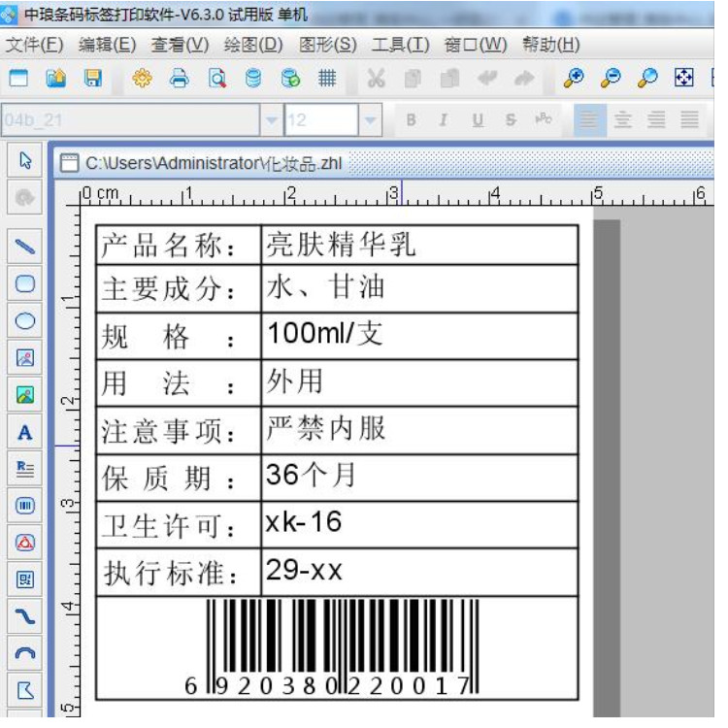The image size is (728, 728).
Task: Open print preview magnifier page icon
Action: coord(216,78)
